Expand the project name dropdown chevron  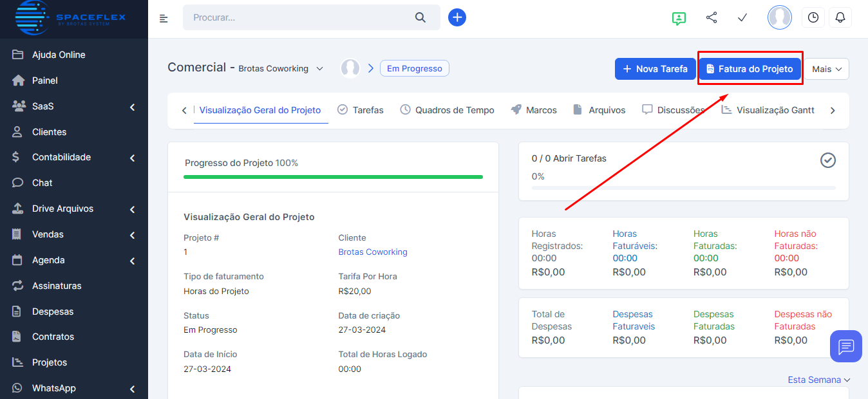[319, 69]
